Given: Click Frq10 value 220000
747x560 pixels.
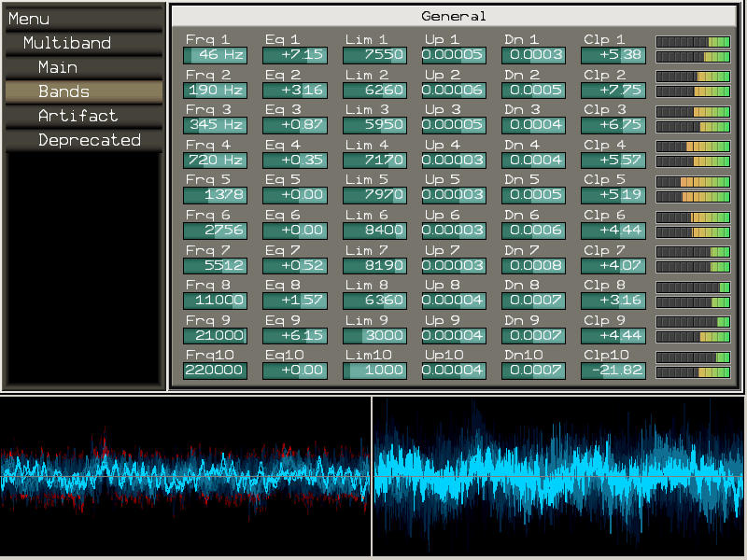Looking at the screenshot, I should pos(216,370).
